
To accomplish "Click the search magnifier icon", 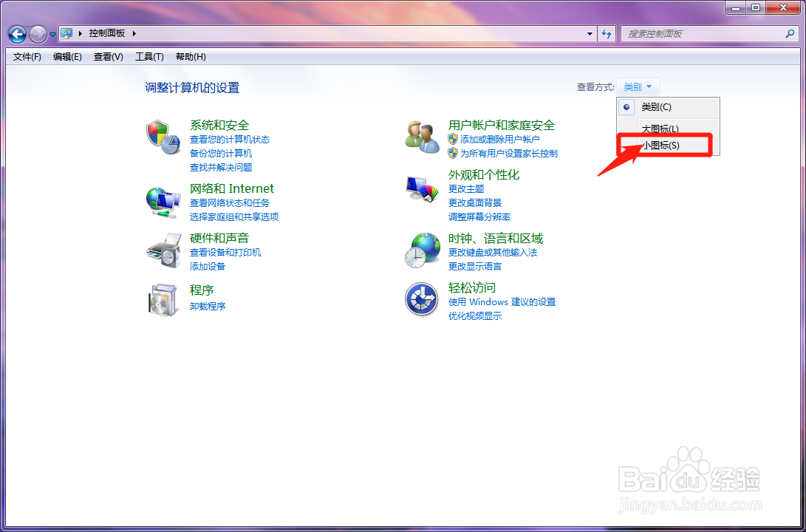I will tap(790, 34).
